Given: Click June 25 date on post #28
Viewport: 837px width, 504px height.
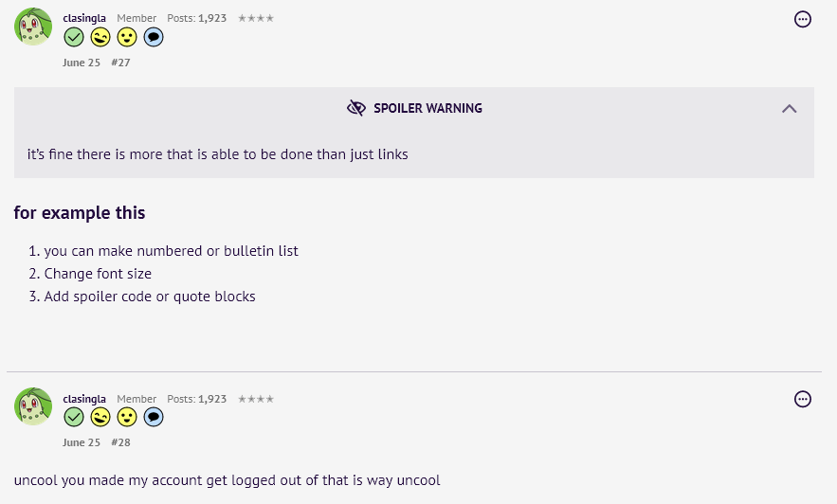Looking at the screenshot, I should pyautogui.click(x=82, y=442).
